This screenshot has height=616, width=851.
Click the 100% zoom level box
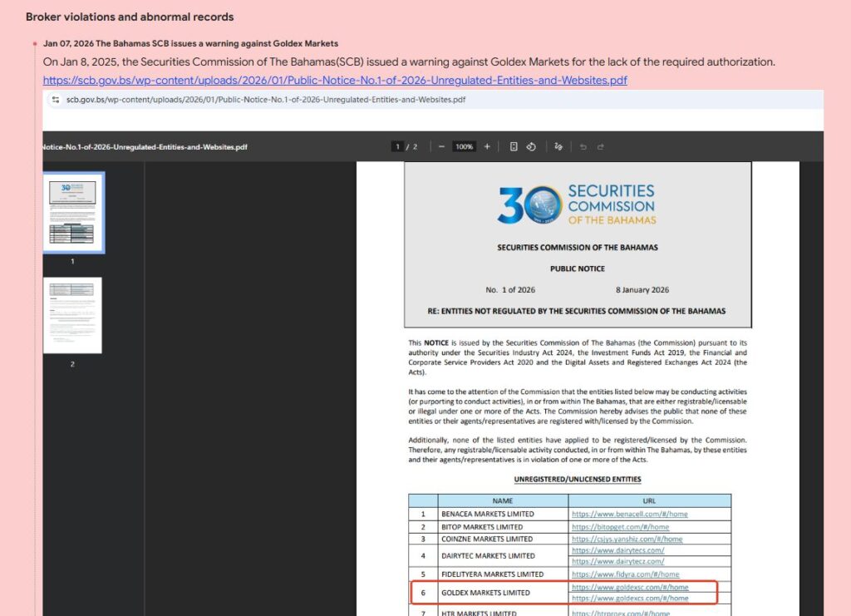pyautogui.click(x=464, y=146)
